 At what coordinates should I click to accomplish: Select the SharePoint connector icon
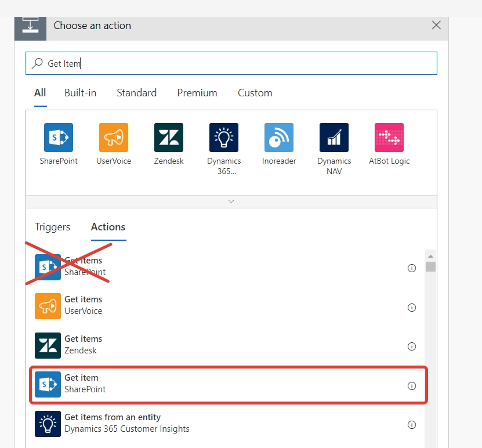click(x=59, y=138)
